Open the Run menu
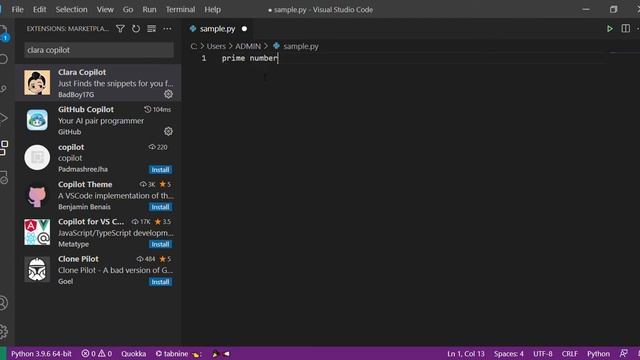Screen dimensions: 640x360 coord(149,9)
